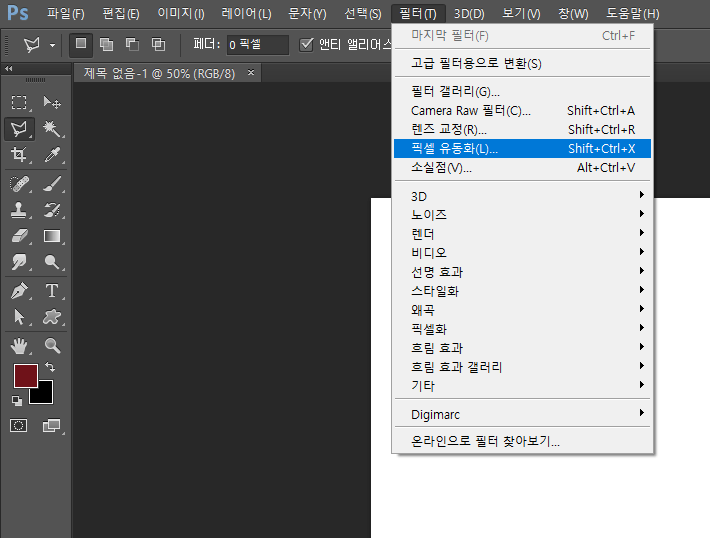Screen dimensions: 710x538
Task: Select the Horizontal Type tool
Action: pyautogui.click(x=52, y=291)
